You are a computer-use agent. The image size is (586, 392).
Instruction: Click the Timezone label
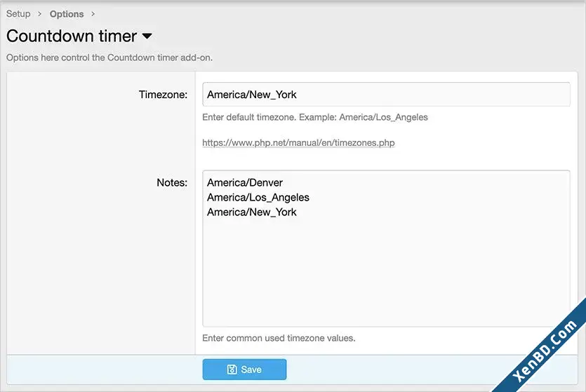[x=163, y=95]
